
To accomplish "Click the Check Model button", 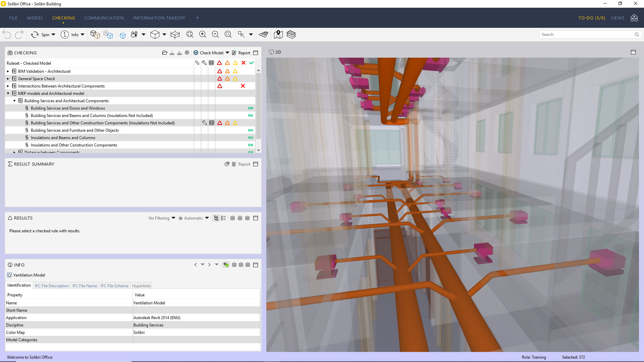I will tap(208, 53).
